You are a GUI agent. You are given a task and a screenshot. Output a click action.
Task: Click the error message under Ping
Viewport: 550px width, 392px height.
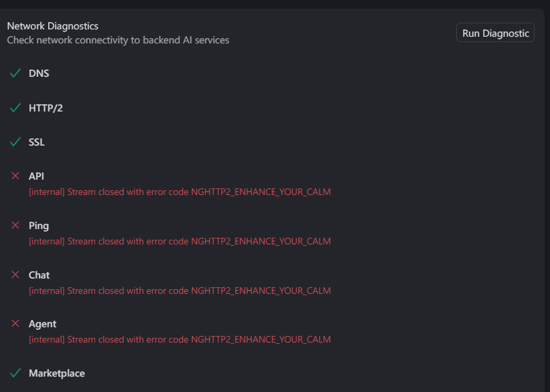pos(180,241)
